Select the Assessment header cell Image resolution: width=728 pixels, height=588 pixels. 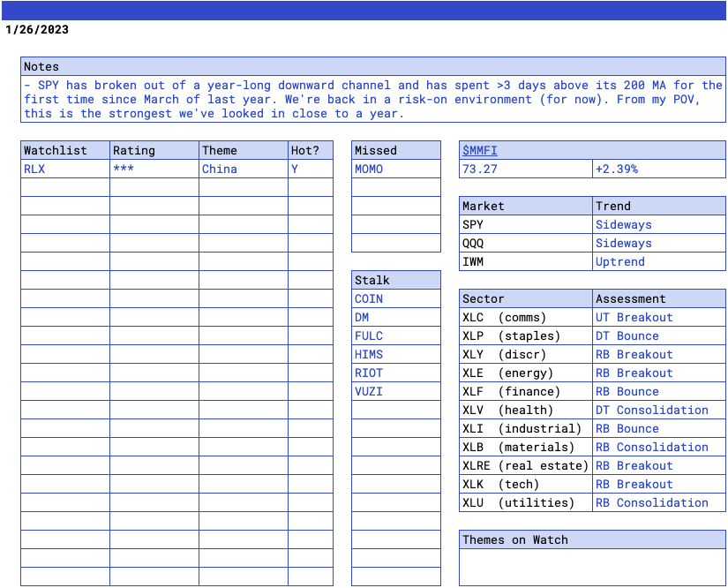(x=659, y=298)
